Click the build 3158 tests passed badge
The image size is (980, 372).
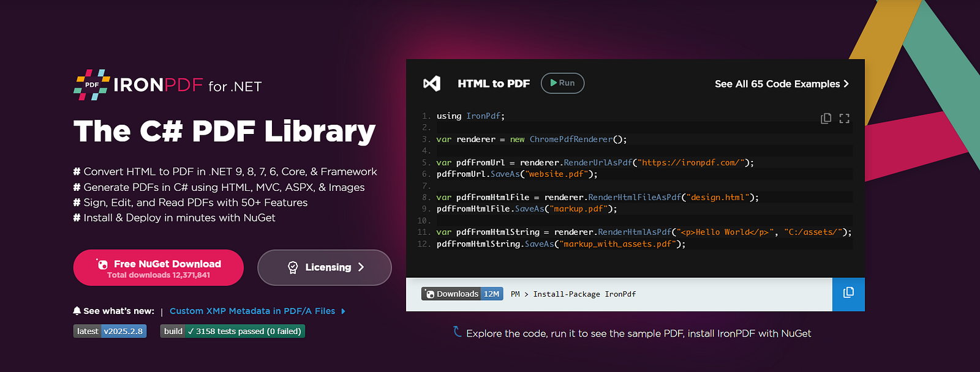coord(232,331)
